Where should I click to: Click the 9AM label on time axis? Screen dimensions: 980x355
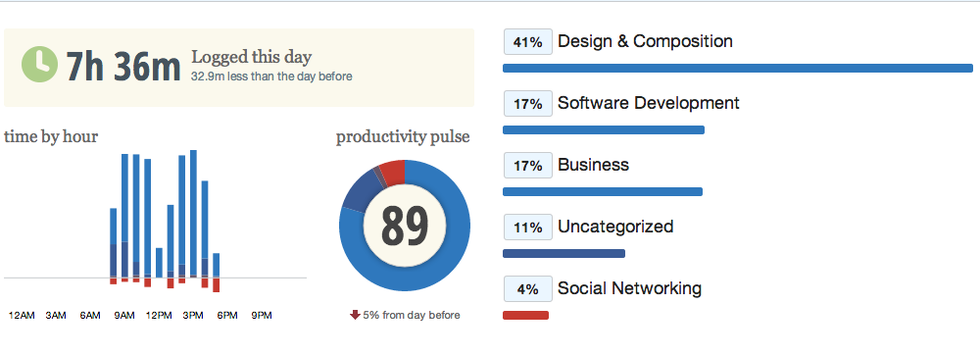[x=124, y=316]
